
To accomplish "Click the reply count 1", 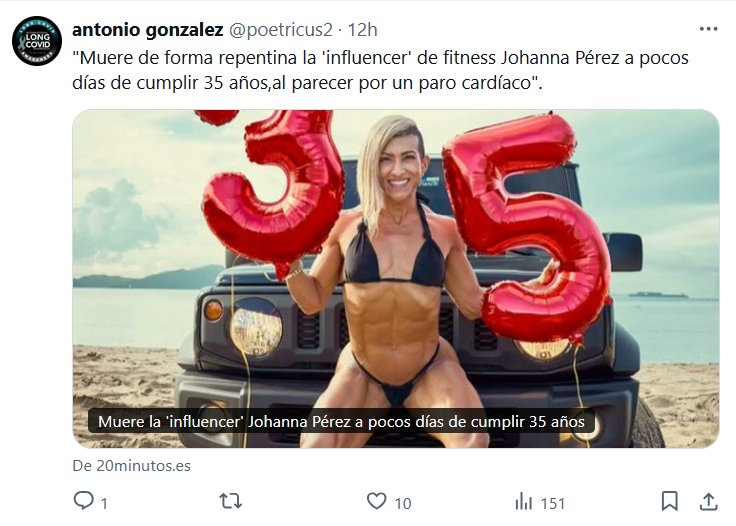I will 104,504.
